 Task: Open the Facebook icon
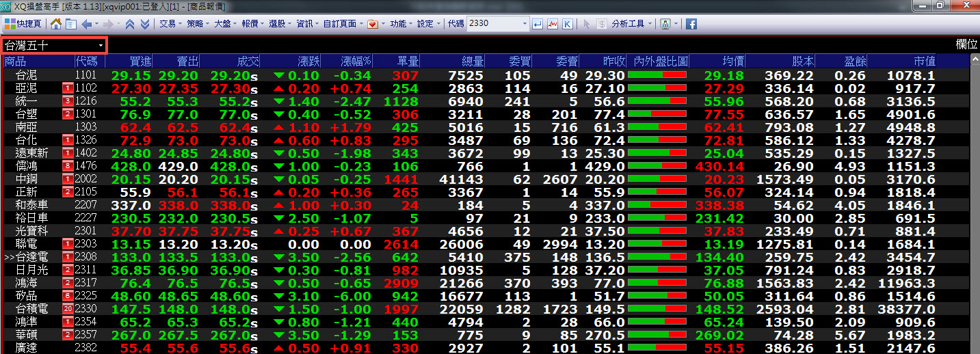691,23
